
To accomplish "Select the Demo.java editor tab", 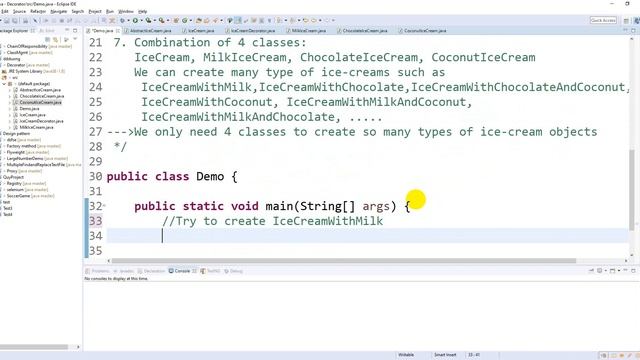I will point(102,31).
